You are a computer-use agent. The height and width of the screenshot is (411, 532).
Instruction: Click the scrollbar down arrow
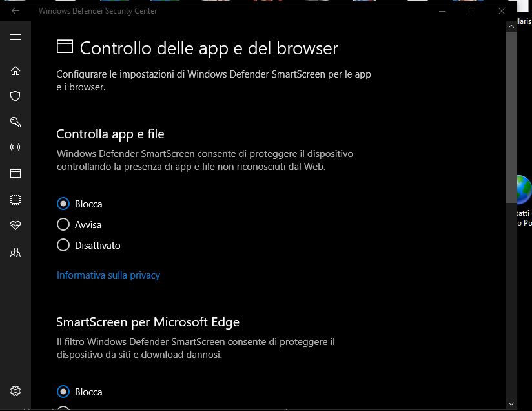511,404
